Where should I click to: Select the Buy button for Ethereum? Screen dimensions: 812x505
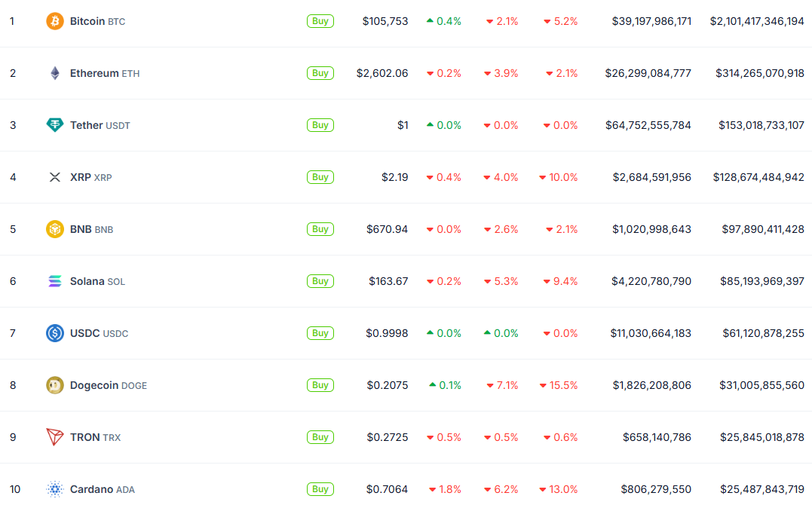tap(320, 73)
